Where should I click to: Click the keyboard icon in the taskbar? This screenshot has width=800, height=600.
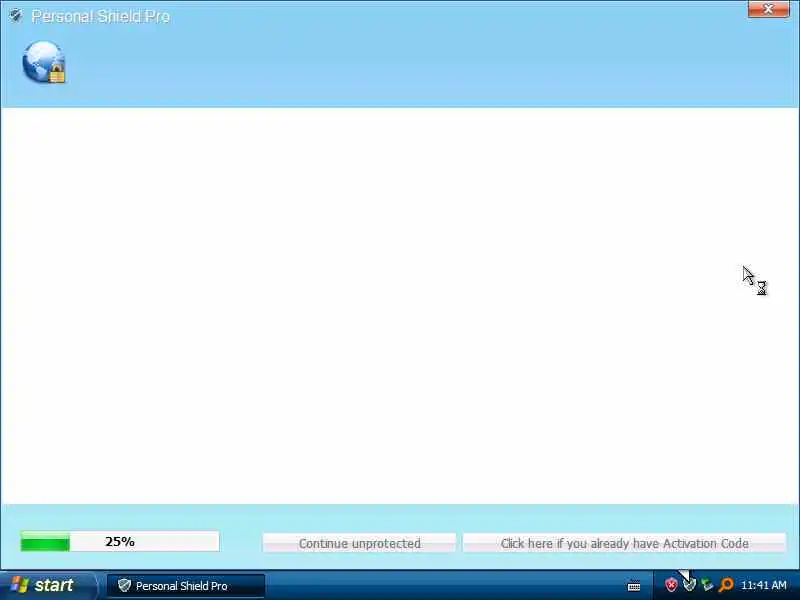click(x=634, y=586)
